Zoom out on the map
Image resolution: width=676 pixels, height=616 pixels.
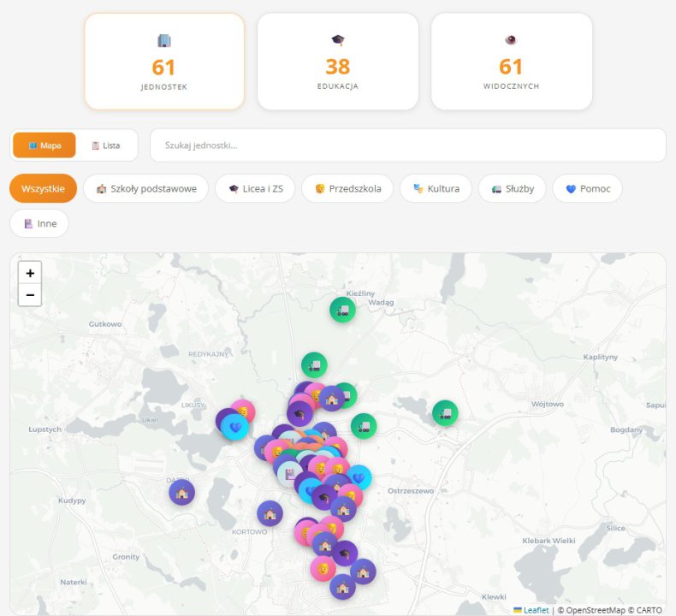(x=30, y=295)
